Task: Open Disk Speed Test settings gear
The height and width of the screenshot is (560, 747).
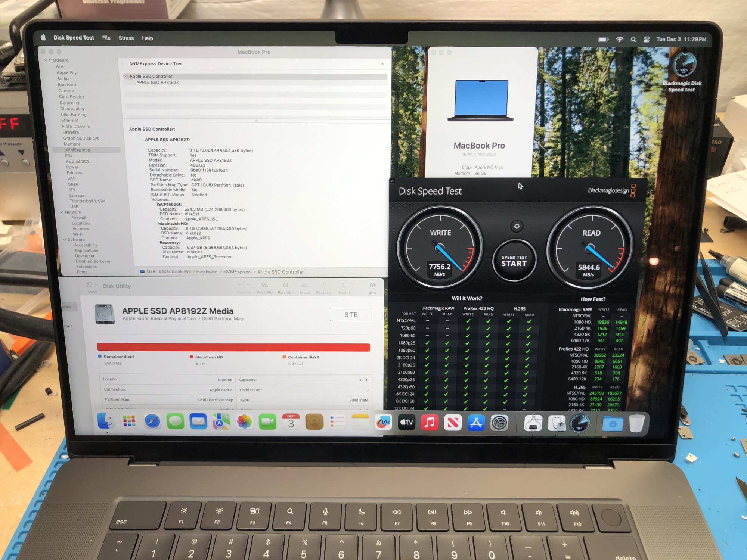Action: [x=517, y=226]
